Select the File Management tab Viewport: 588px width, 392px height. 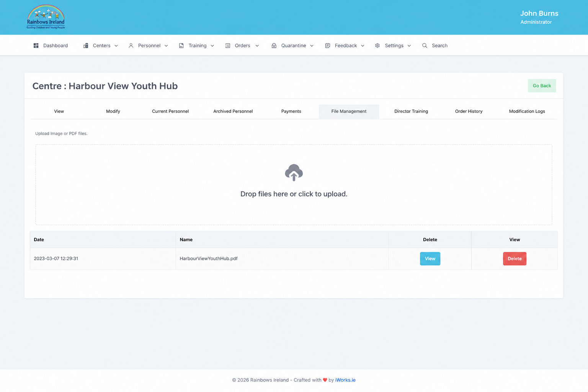349,111
